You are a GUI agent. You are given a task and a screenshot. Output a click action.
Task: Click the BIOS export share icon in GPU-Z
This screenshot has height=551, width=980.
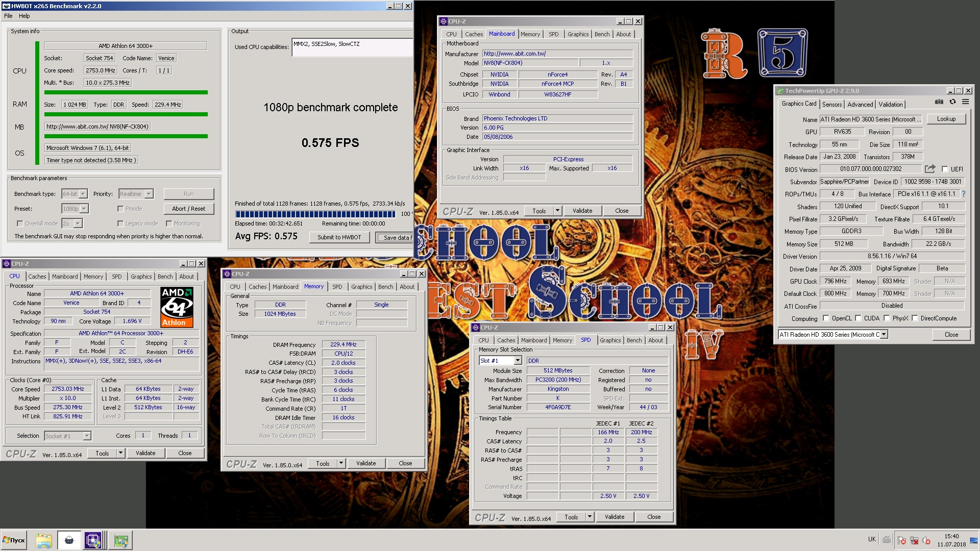tap(930, 169)
